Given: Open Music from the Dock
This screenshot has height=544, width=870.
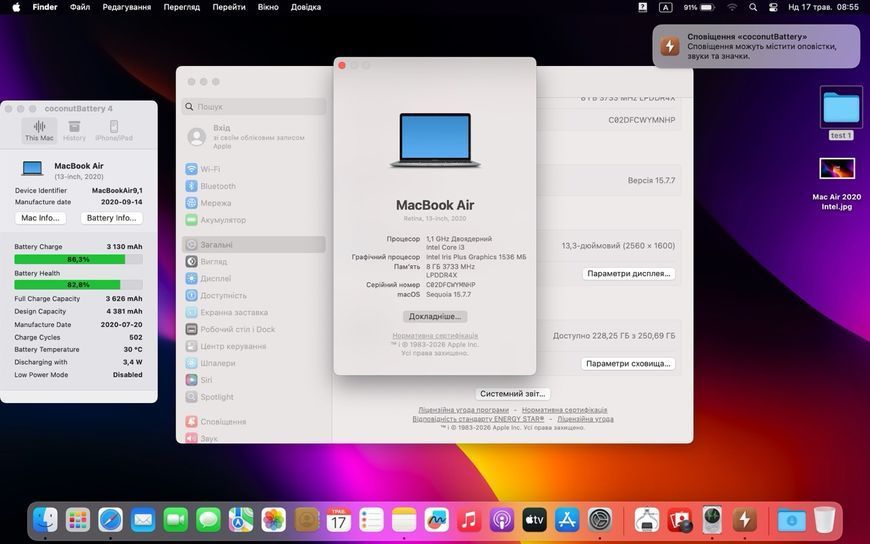Looking at the screenshot, I should tap(469, 520).
